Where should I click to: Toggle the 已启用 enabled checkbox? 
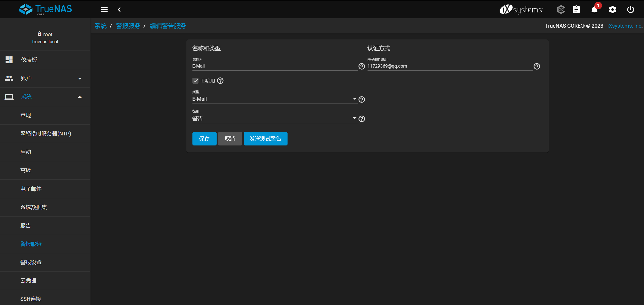[x=195, y=81]
